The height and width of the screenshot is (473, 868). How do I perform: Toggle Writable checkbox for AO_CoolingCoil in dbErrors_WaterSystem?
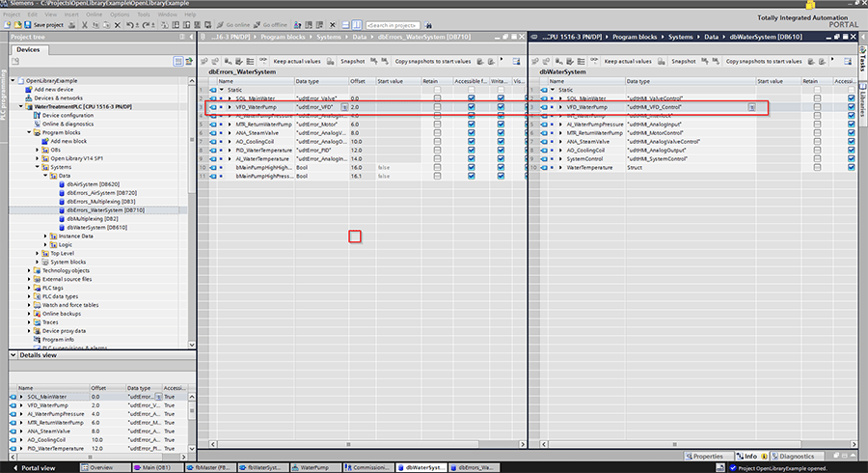(501, 141)
